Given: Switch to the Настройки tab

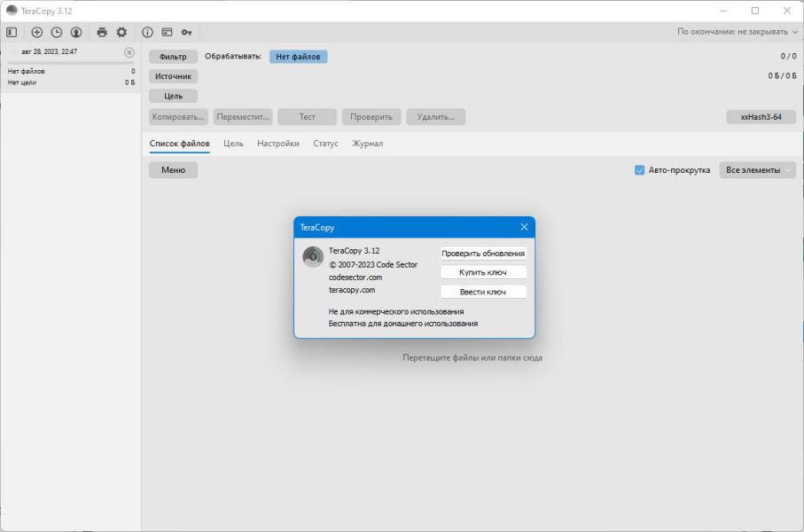Looking at the screenshot, I should [x=278, y=144].
